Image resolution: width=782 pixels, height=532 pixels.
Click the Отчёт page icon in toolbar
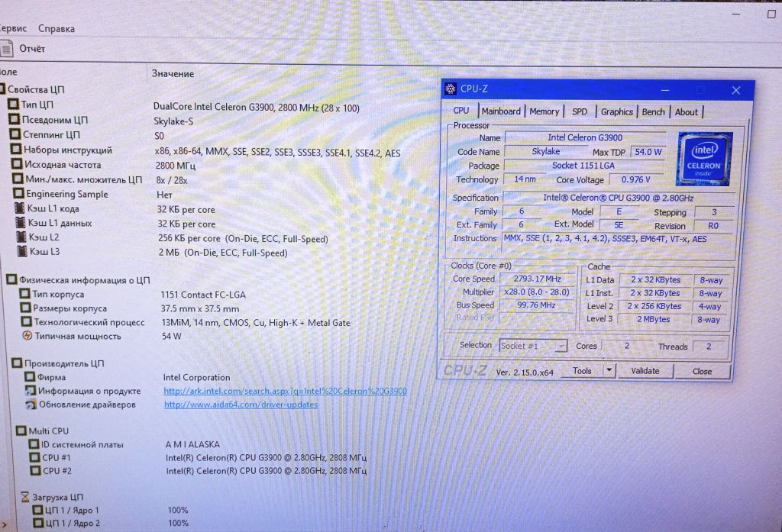6,48
